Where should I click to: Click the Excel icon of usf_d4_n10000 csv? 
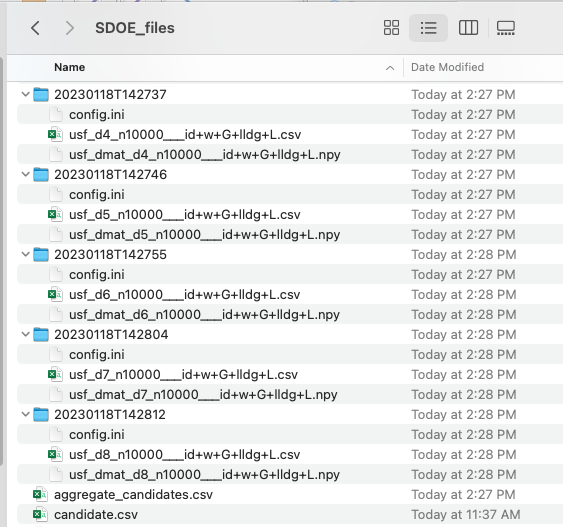point(55,134)
